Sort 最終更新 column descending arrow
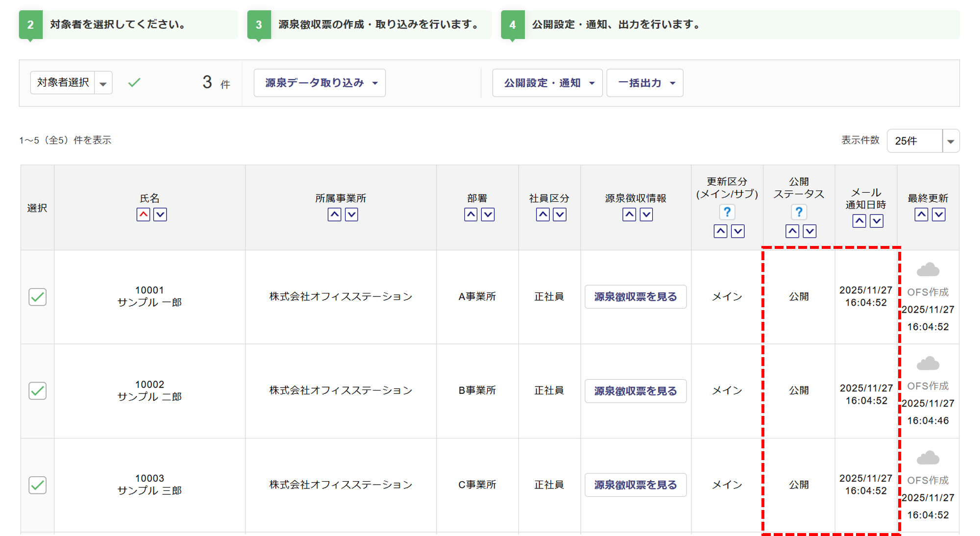980x536 pixels. (x=938, y=215)
